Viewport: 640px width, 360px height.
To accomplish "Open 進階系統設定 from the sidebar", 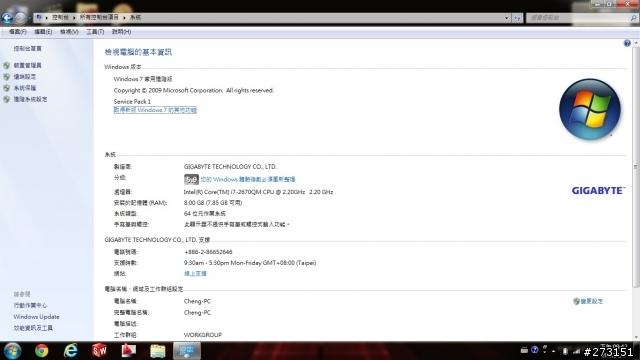I will click(30, 99).
